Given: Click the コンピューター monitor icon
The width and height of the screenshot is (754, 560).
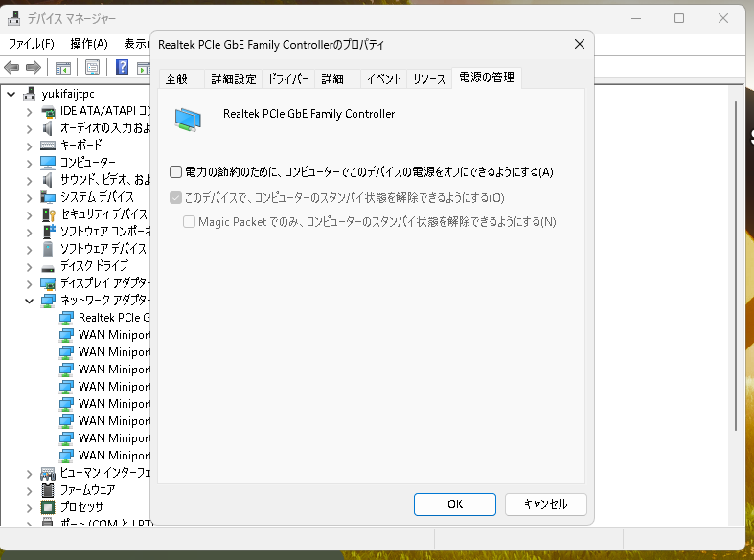Looking at the screenshot, I should 48,163.
